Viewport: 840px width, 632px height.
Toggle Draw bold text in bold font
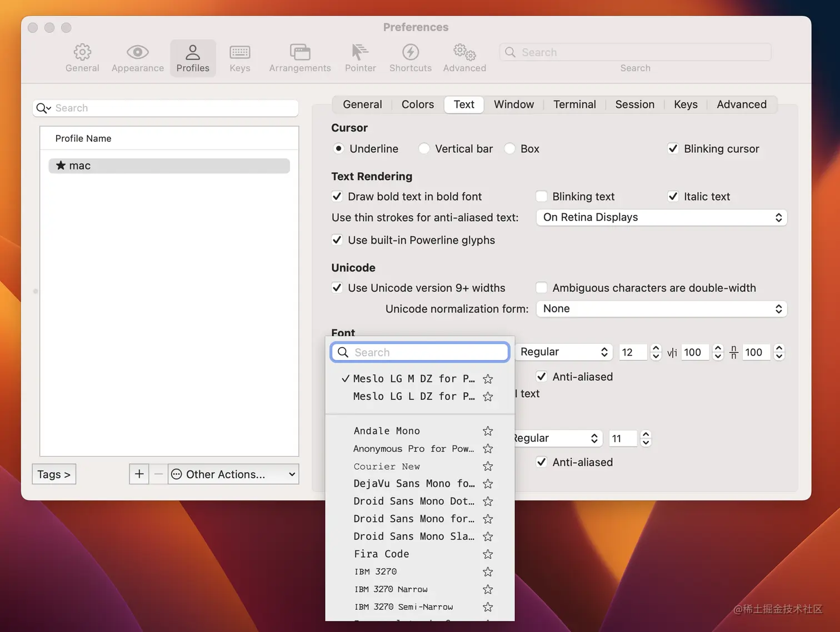tap(337, 197)
